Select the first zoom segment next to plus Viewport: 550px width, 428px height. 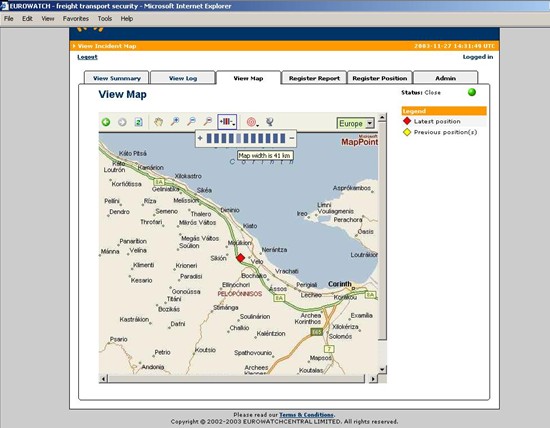[209, 138]
